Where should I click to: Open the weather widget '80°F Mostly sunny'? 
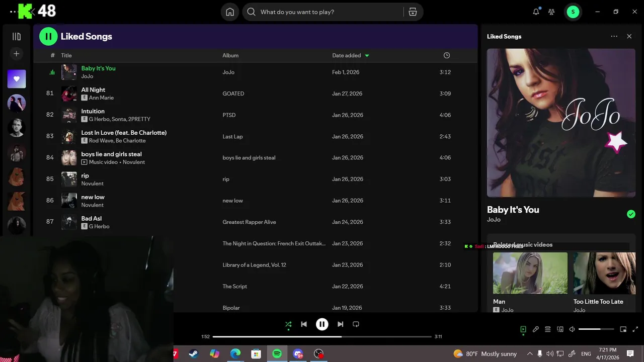pyautogui.click(x=485, y=354)
